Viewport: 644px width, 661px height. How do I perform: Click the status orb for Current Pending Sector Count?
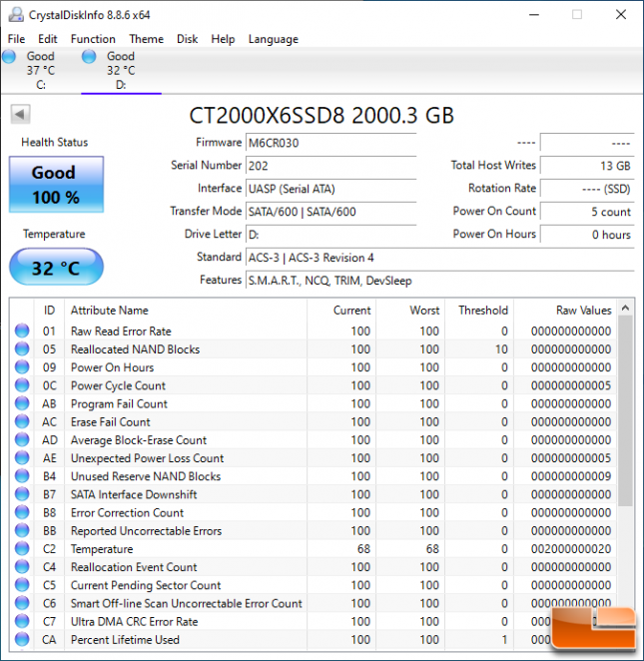(x=22, y=585)
